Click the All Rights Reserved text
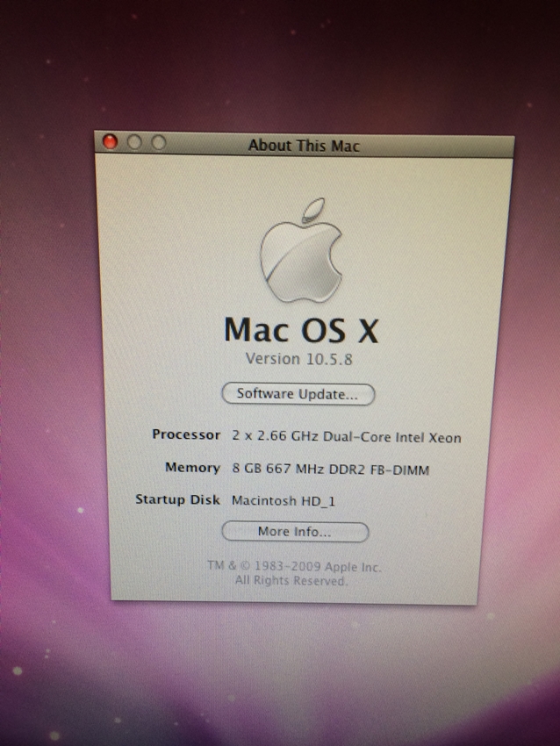 [x=291, y=581]
